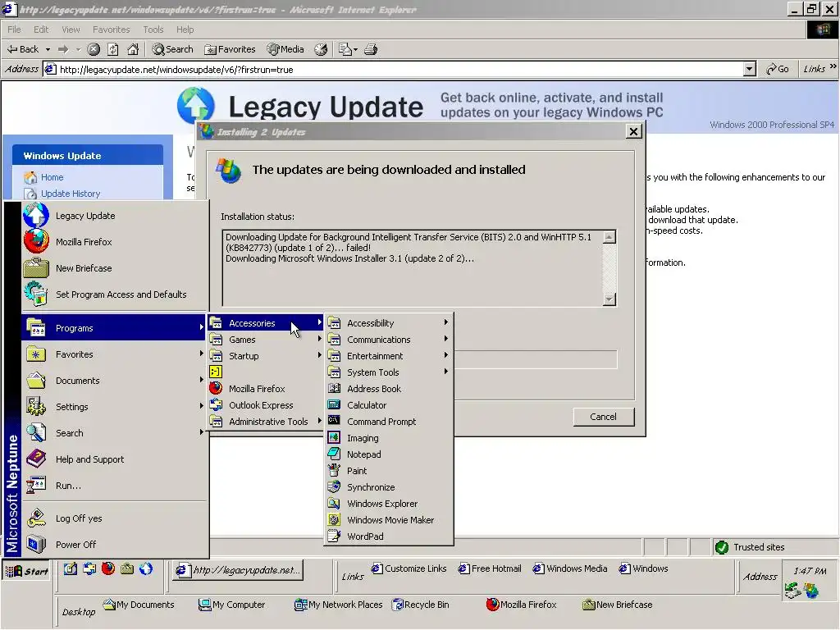Open Recycle Bin from Desktop toolbar
The image size is (840, 630).
(421, 605)
